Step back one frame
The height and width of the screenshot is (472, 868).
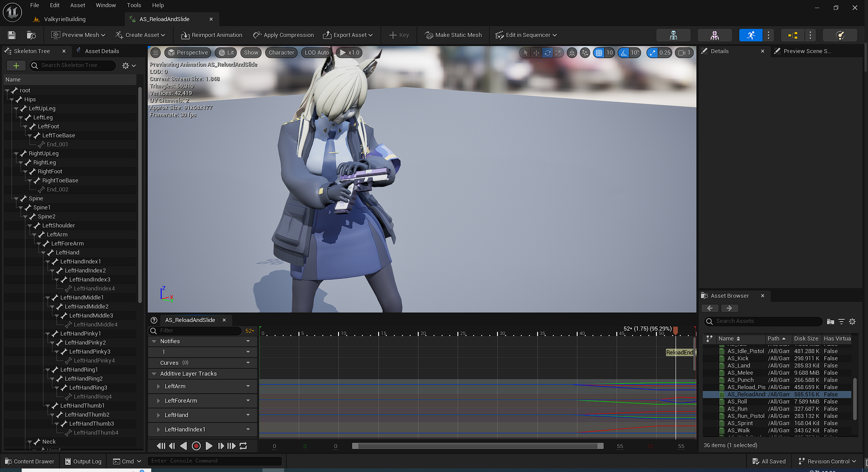(x=172, y=446)
